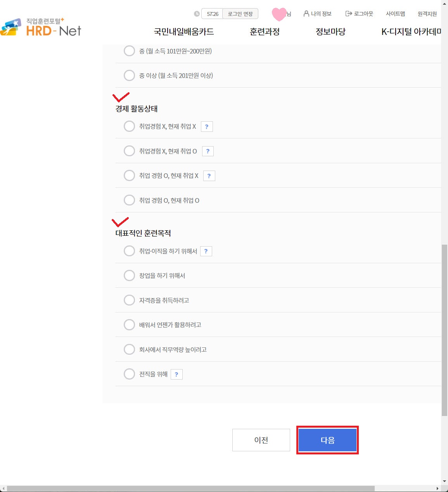Click the help icon beside 취업경험 X, 현재 취업 O
This screenshot has width=448, height=492.
pyautogui.click(x=208, y=151)
